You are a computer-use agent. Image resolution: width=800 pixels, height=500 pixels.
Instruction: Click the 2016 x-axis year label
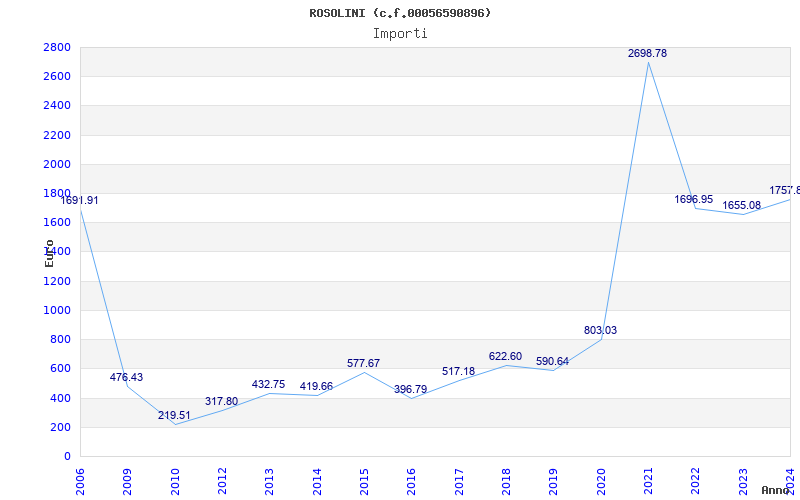point(412,482)
